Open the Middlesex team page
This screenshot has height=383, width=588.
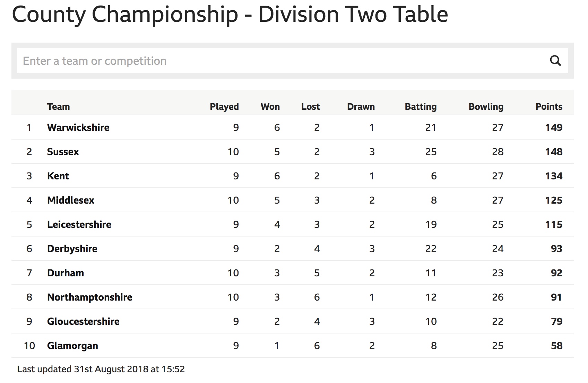point(70,200)
